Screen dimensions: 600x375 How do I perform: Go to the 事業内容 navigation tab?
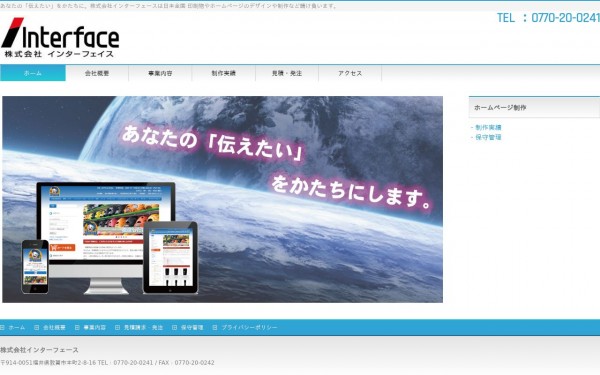click(x=160, y=73)
